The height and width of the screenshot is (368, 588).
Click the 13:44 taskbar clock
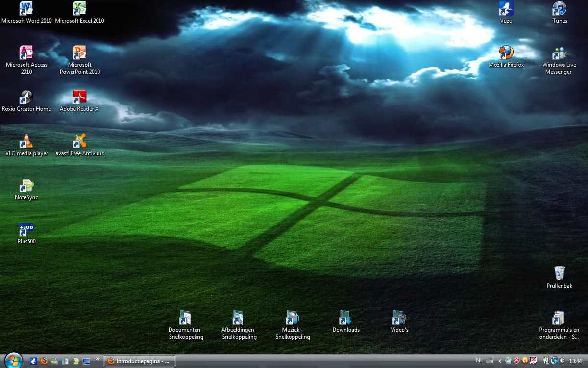(576, 361)
